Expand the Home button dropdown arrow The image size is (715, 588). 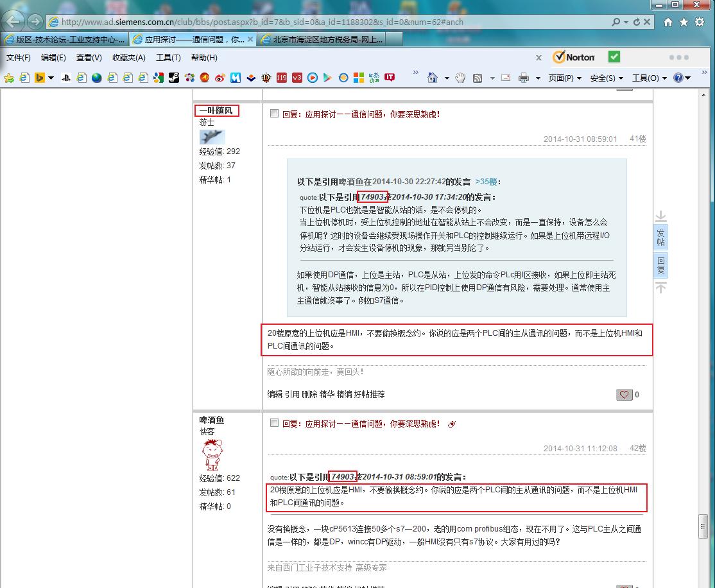coord(447,78)
